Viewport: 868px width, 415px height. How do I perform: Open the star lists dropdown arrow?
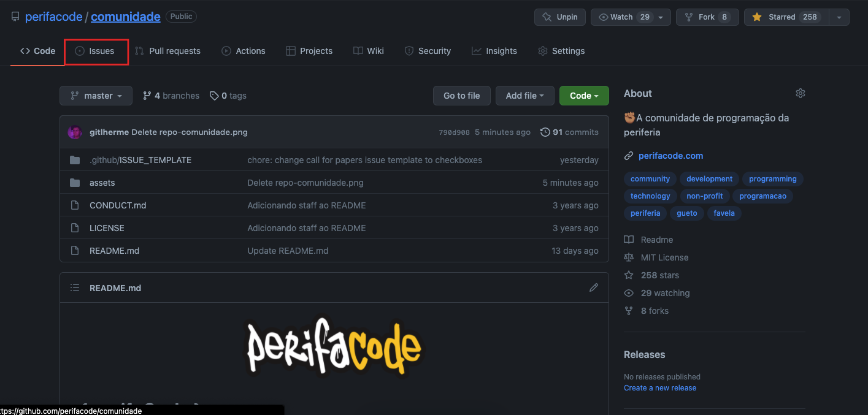coord(839,17)
